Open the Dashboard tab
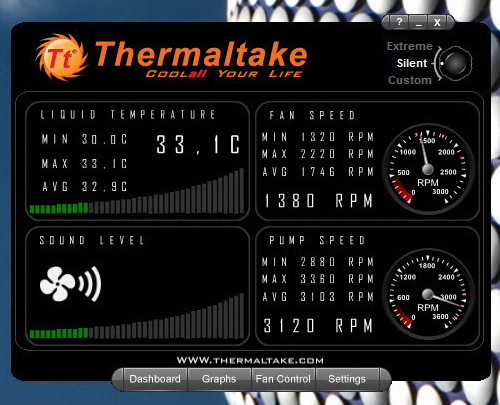This screenshot has width=500, height=405. (x=155, y=379)
